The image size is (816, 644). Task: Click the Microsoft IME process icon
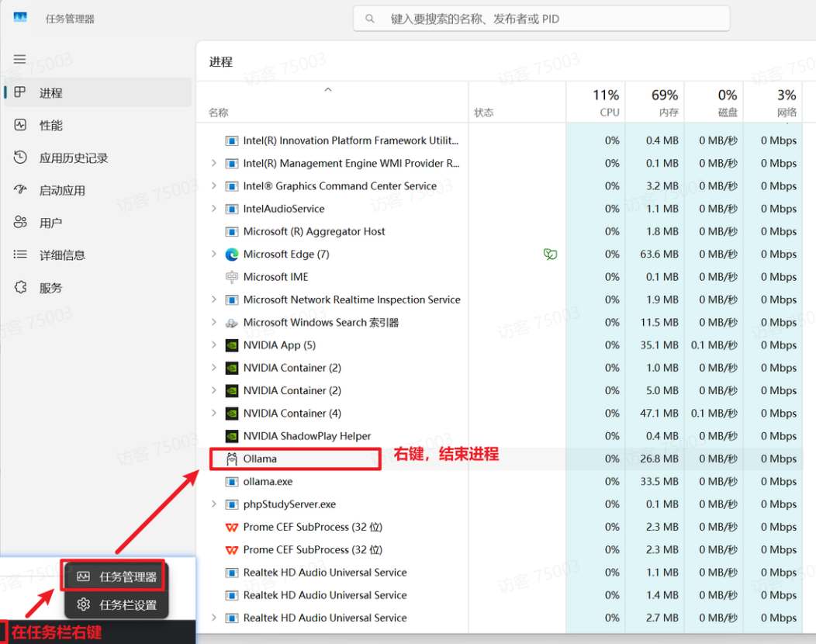(x=232, y=277)
